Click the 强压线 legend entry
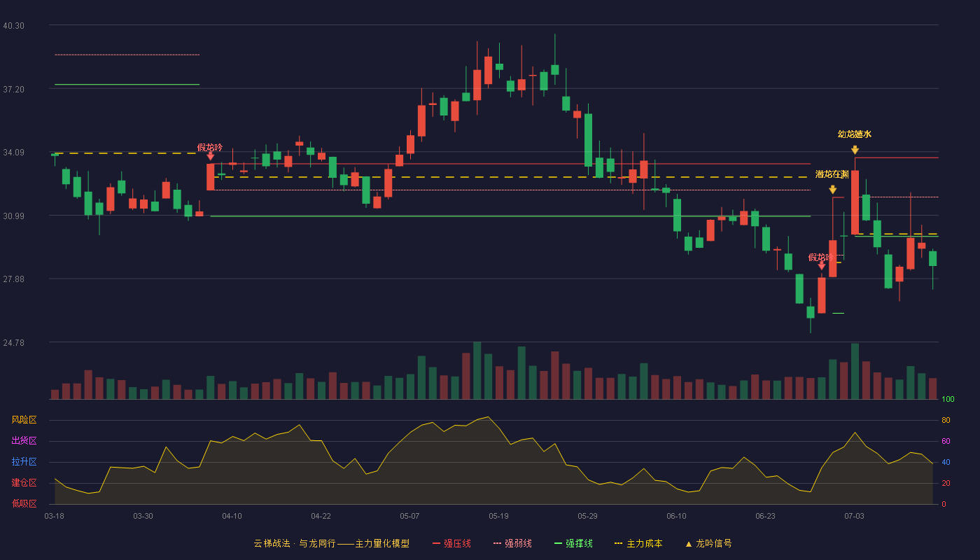 click(451, 543)
